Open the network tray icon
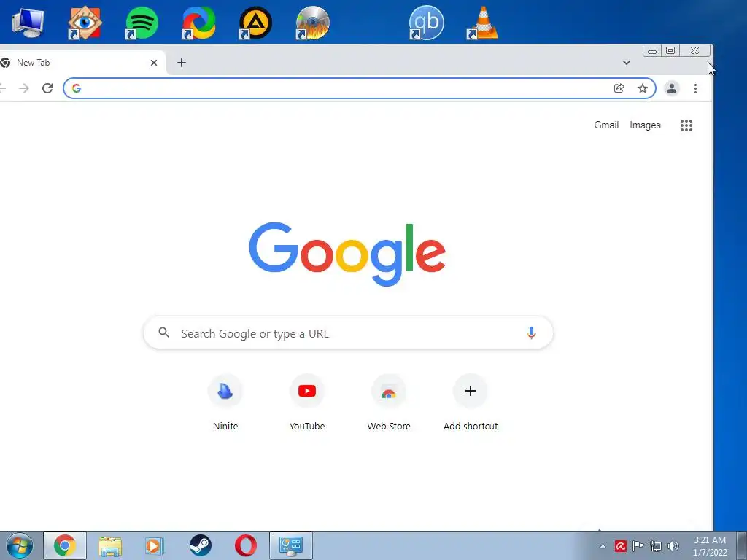Viewport: 747px width, 560px height. pos(656,546)
